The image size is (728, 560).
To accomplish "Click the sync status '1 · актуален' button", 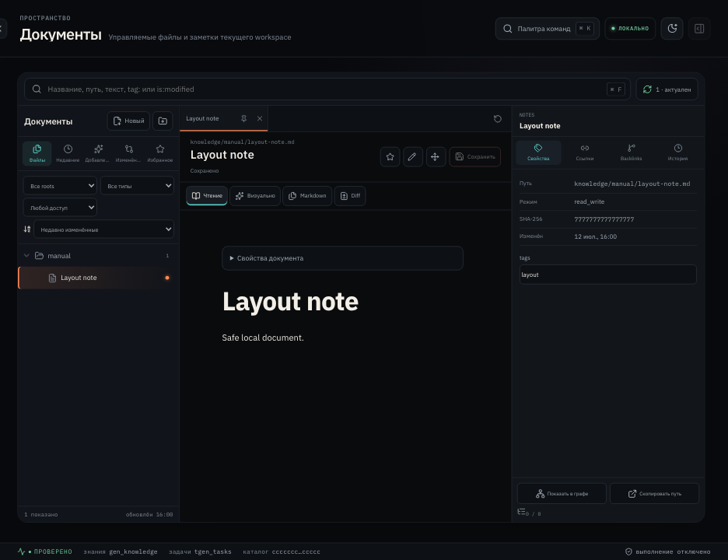I will point(667,89).
